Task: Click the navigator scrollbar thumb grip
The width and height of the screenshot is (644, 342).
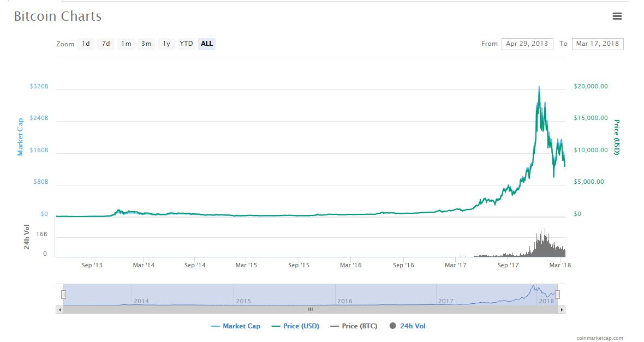Action: pyautogui.click(x=311, y=310)
